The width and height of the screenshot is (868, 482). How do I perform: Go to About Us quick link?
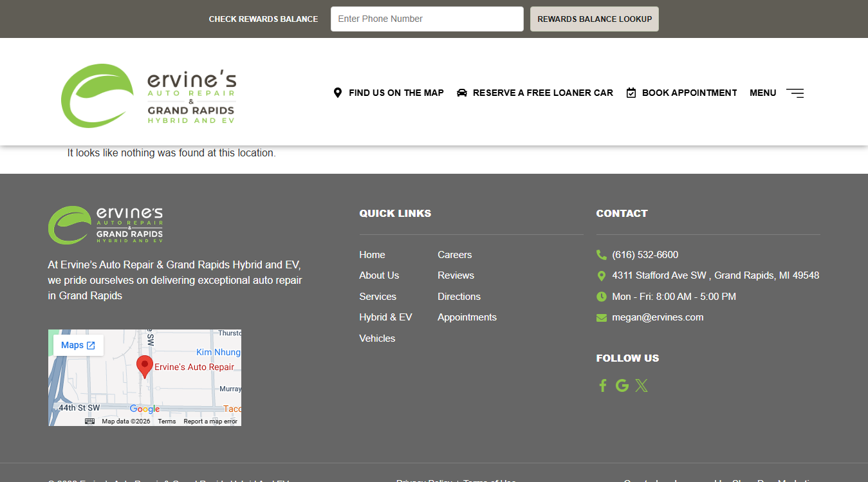pyautogui.click(x=379, y=275)
